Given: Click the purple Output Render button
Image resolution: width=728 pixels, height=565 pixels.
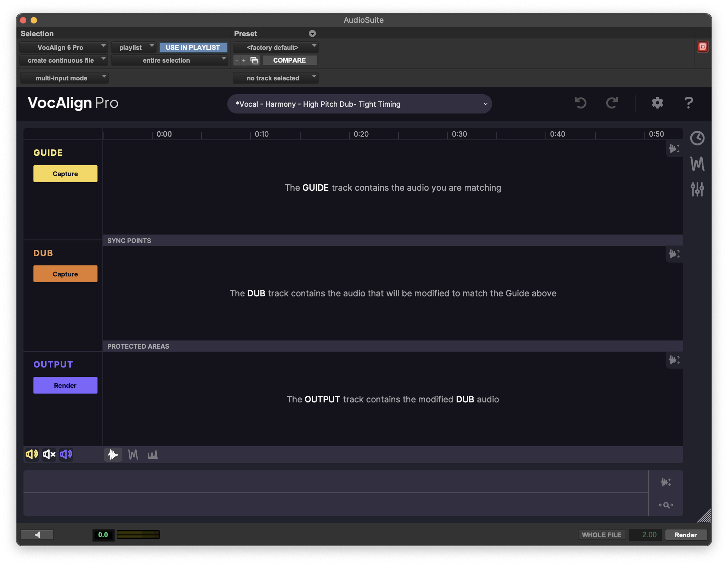Looking at the screenshot, I should tap(65, 385).
